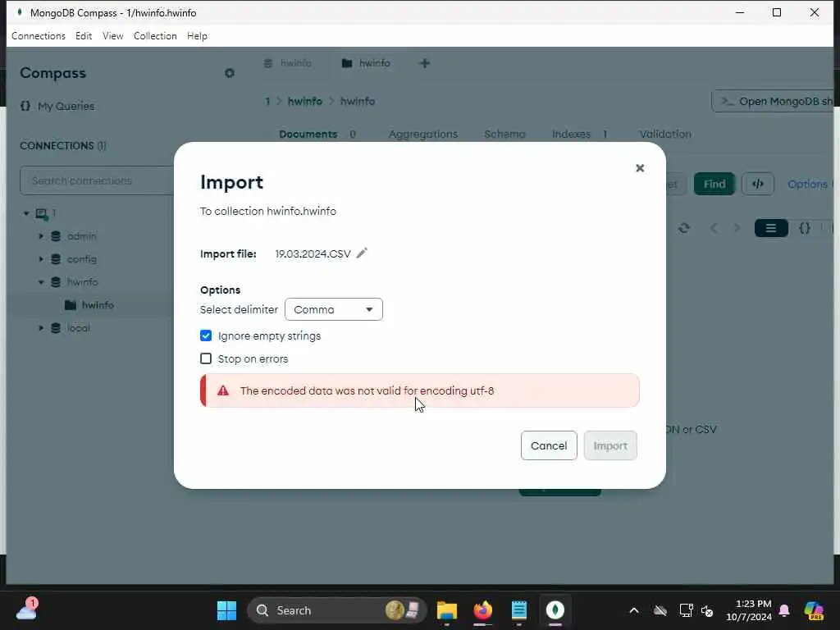Select the config database icon
Screen dimensions: 840x630
[x=56, y=258]
